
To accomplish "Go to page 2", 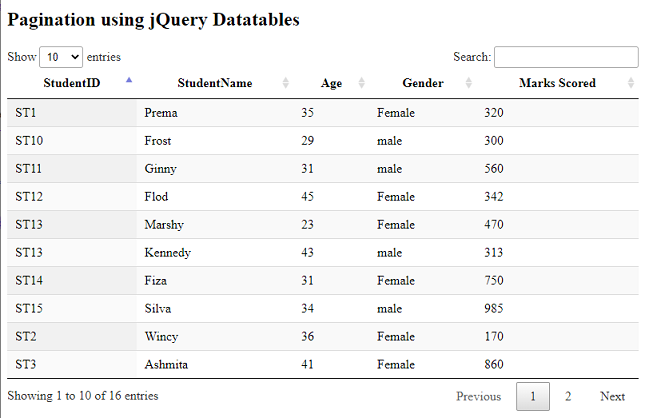I will [567, 396].
